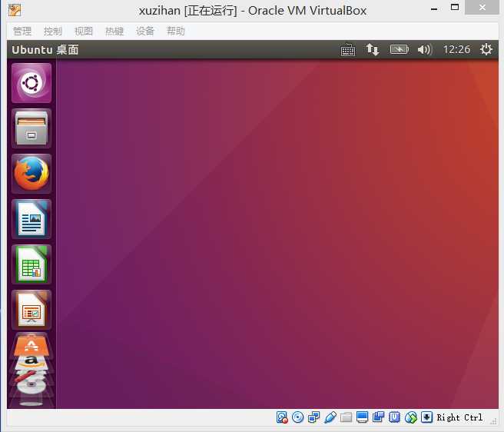Click VirtualBox shared folders status icon
Image resolution: width=504 pixels, height=432 pixels.
click(346, 417)
